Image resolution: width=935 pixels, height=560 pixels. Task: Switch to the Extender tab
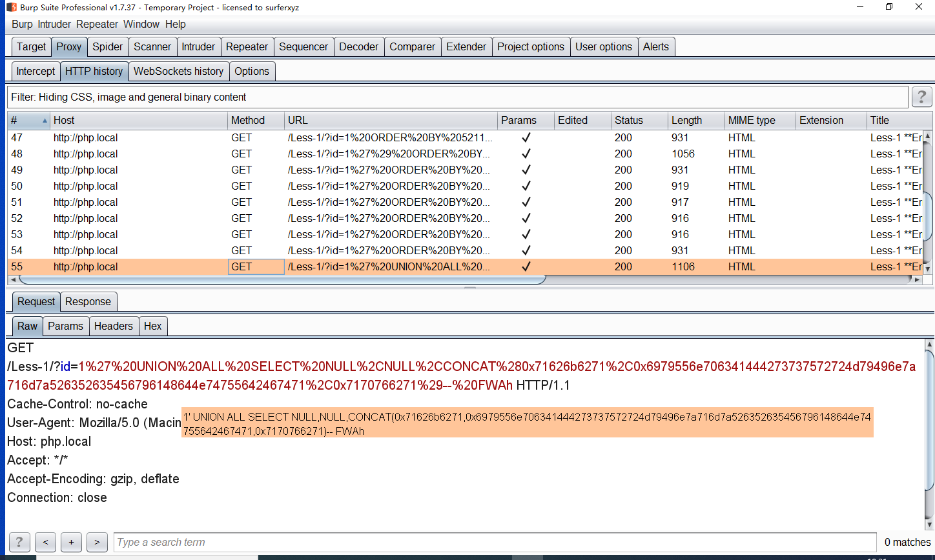466,46
